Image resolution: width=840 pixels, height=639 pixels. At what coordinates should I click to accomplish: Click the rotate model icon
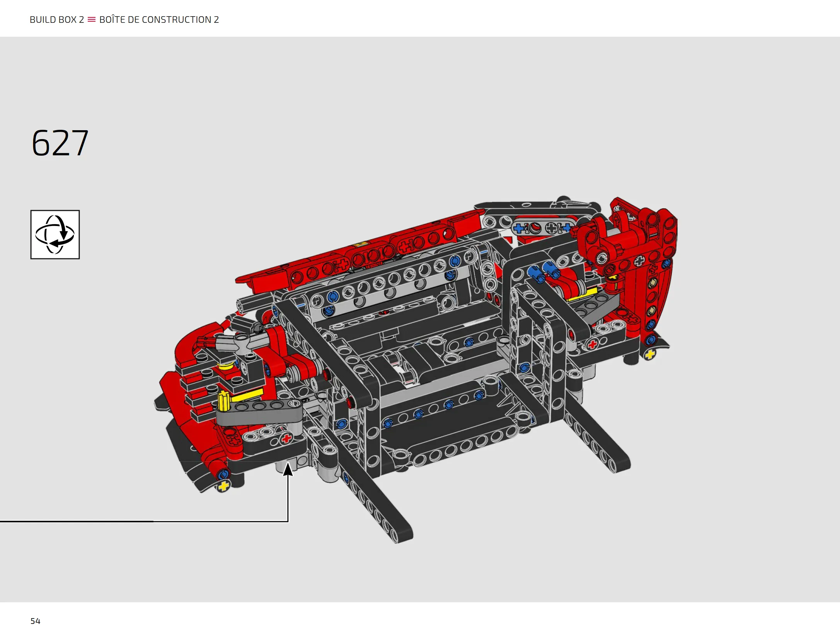(x=55, y=235)
